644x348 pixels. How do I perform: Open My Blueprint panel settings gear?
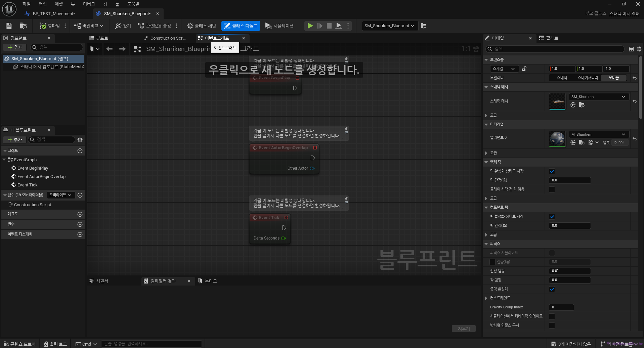[x=80, y=140]
